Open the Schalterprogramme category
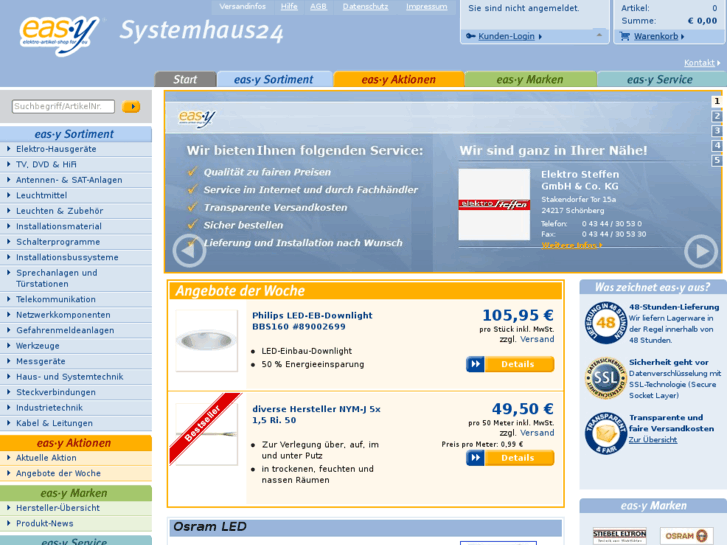 [x=76, y=242]
